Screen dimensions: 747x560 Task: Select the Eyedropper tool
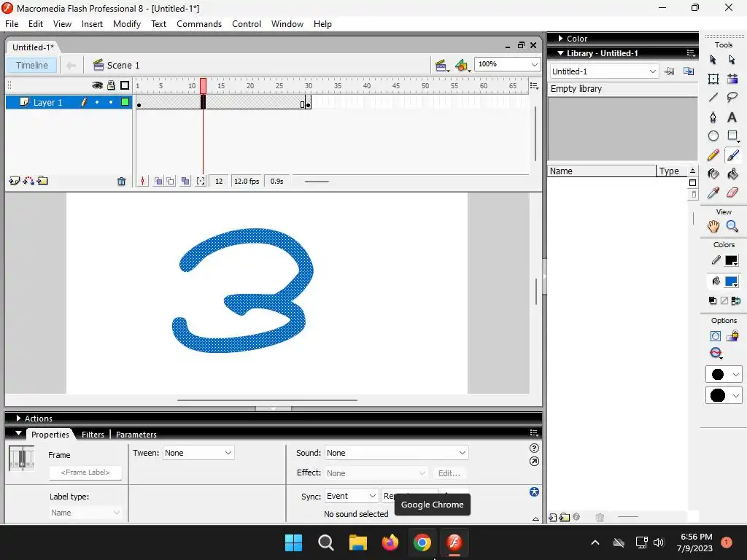click(713, 192)
